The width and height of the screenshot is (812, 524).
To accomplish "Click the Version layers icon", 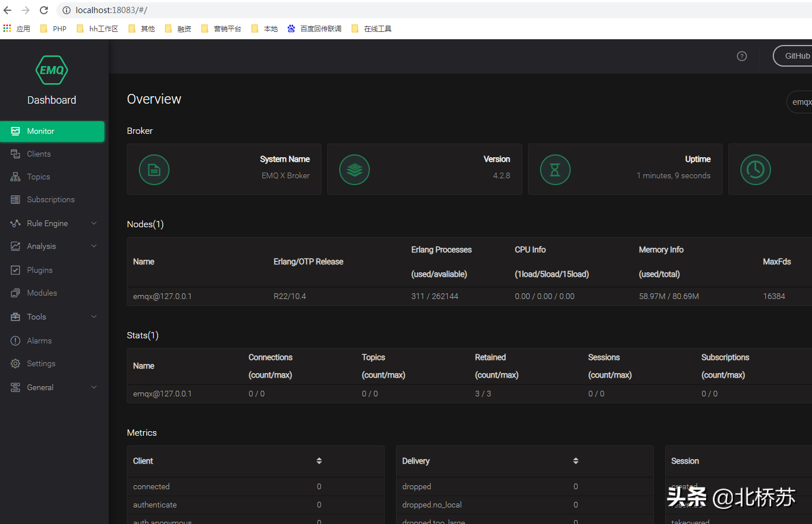I will (x=355, y=170).
